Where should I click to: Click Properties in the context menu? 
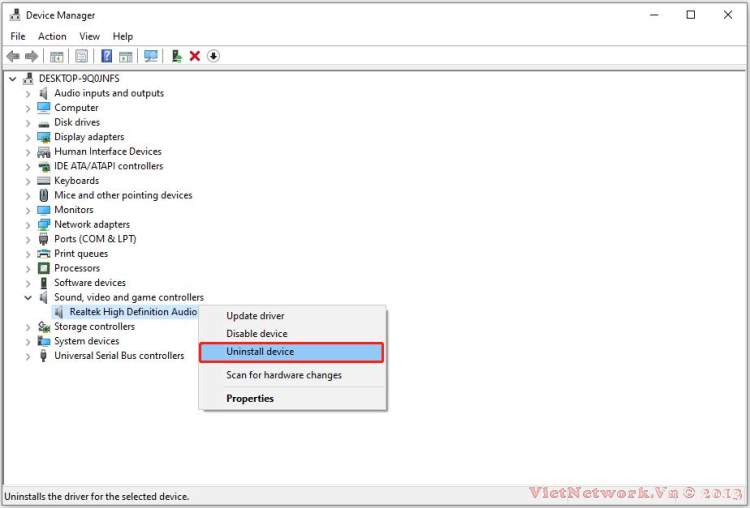(x=250, y=398)
